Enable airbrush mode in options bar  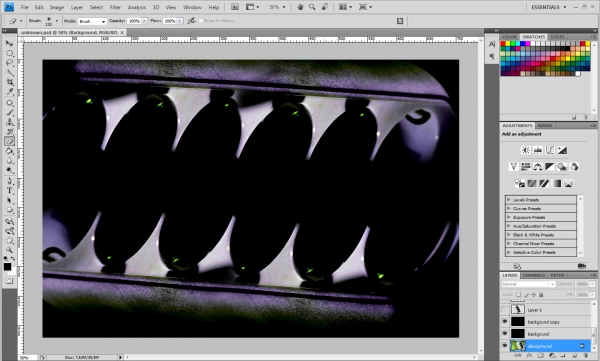(191, 21)
